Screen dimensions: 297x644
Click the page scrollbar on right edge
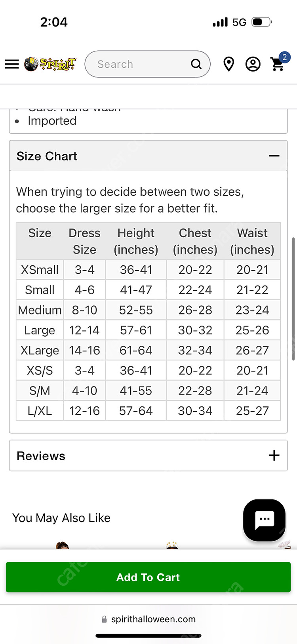click(x=293, y=299)
